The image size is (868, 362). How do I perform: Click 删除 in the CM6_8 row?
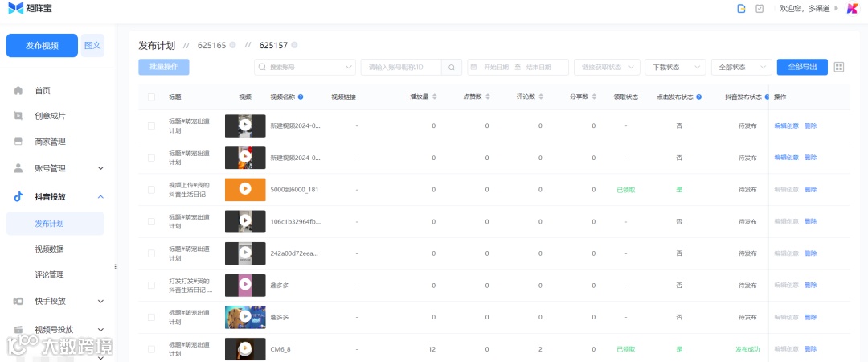(810, 349)
